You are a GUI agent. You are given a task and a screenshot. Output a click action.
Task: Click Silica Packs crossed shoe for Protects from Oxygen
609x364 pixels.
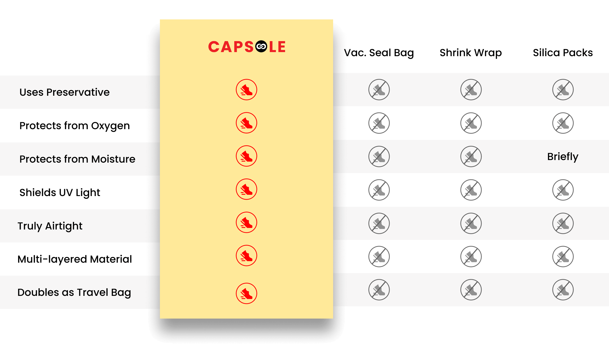[563, 123]
